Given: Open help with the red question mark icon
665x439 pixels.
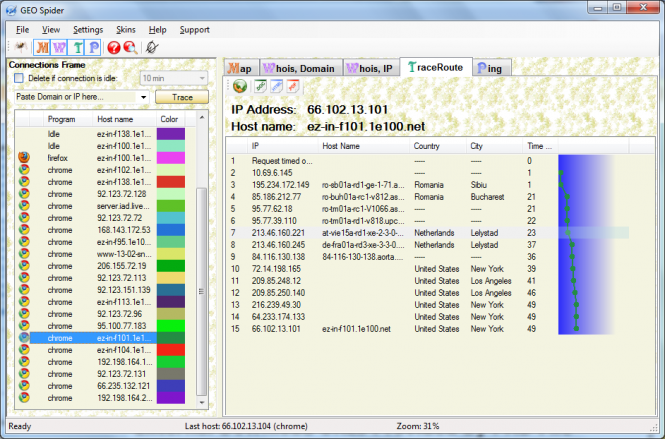Looking at the screenshot, I should tap(114, 47).
